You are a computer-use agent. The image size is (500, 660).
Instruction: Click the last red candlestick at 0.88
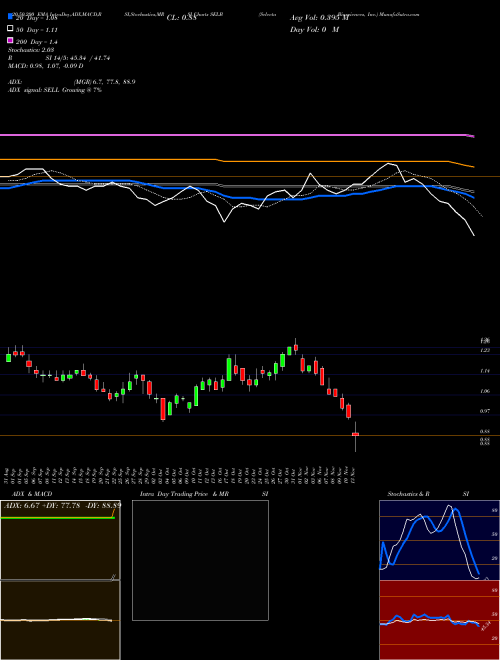356,434
